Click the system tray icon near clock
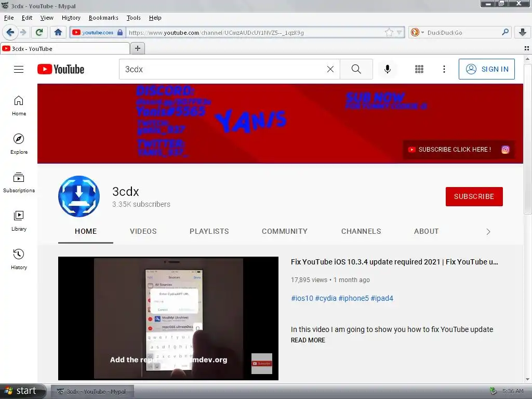This screenshot has width=532, height=399. coord(494,391)
